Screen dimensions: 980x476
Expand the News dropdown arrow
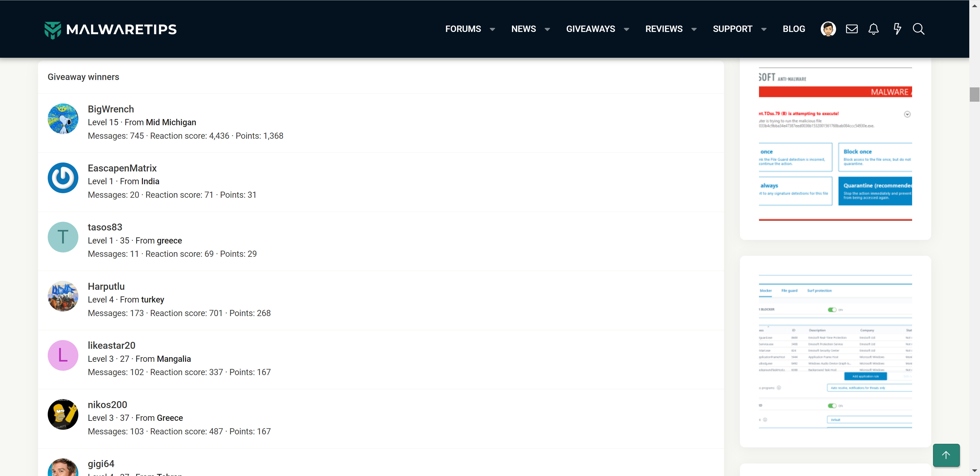pyautogui.click(x=547, y=29)
